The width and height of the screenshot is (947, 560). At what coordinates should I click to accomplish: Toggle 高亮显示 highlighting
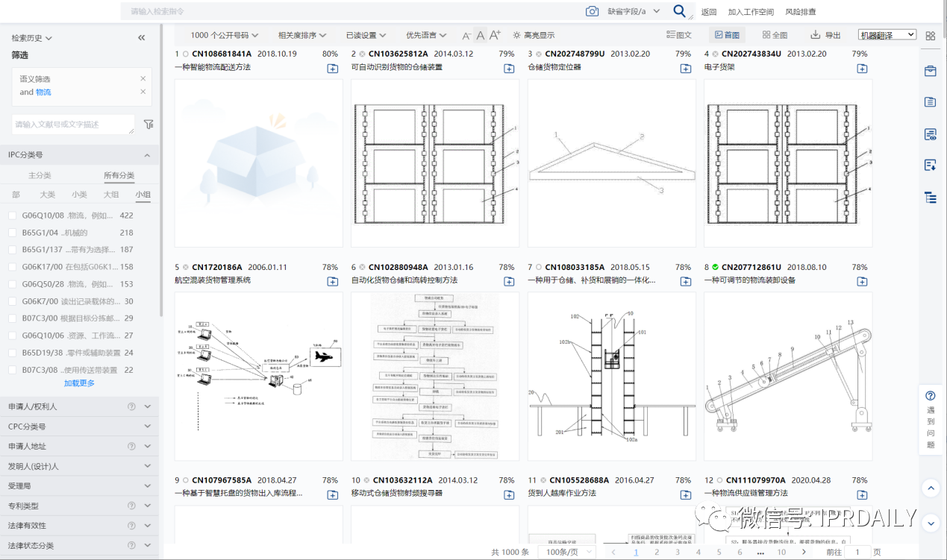(x=534, y=35)
